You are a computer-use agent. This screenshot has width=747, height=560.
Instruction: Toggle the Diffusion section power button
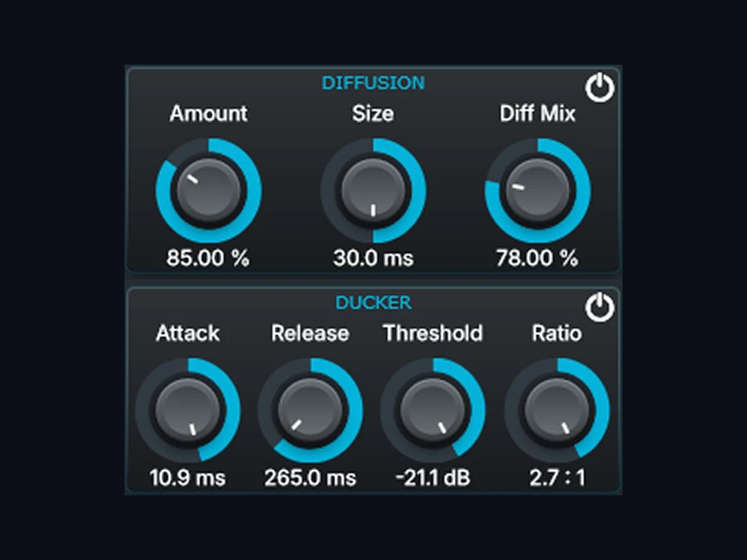point(600,89)
